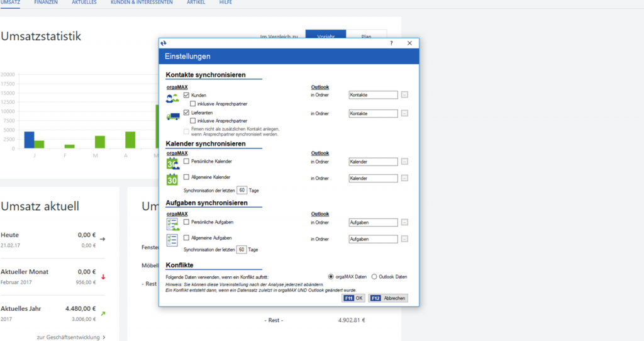Click the Persönliche Kalender icon
Screen dimensions: 644x341
point(173,163)
